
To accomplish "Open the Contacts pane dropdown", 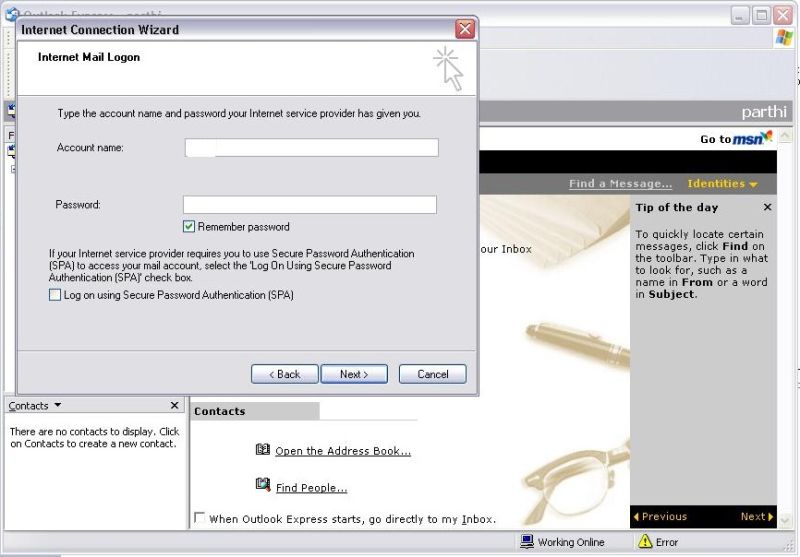I will [58, 405].
